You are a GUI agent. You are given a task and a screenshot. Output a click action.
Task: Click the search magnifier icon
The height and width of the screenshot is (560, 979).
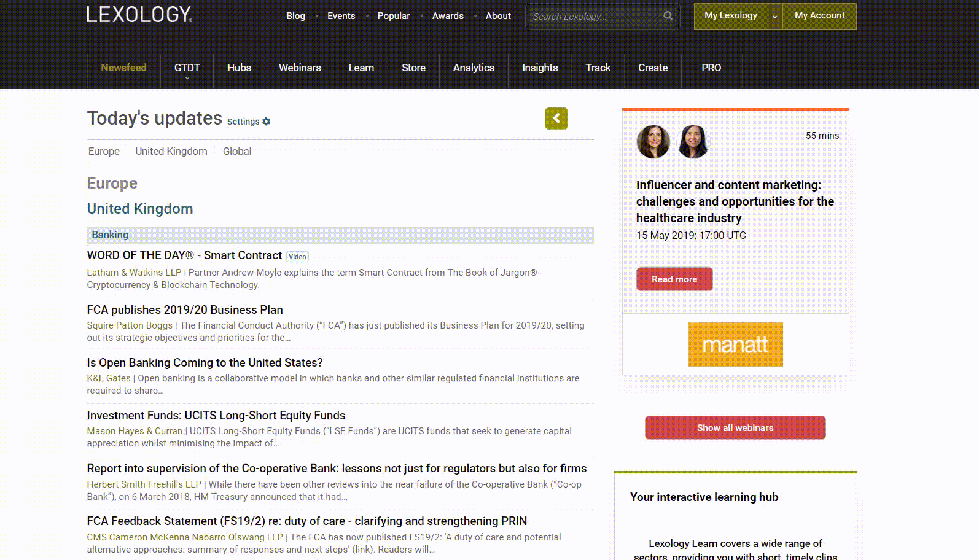click(x=668, y=16)
